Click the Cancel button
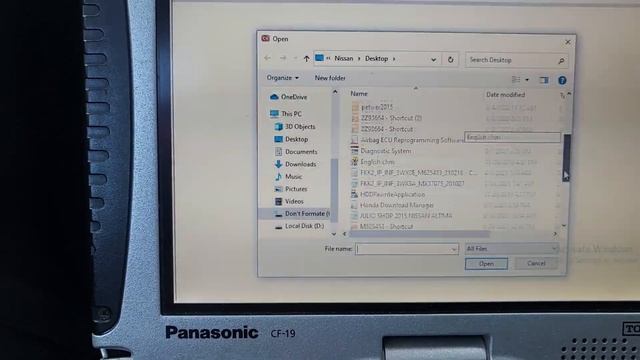Screen dimensions: 640x360 coord(536,263)
